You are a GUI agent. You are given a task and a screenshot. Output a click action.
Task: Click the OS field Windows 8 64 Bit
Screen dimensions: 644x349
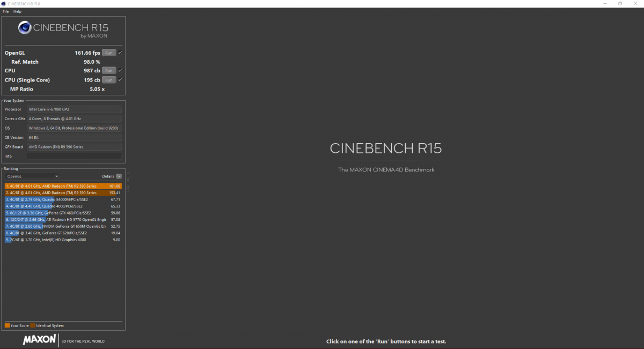(75, 128)
